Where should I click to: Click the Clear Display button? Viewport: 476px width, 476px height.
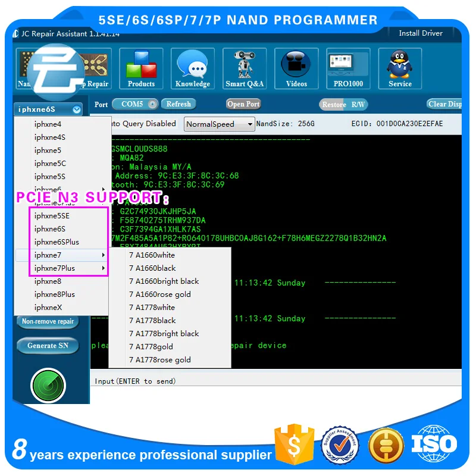click(x=444, y=104)
